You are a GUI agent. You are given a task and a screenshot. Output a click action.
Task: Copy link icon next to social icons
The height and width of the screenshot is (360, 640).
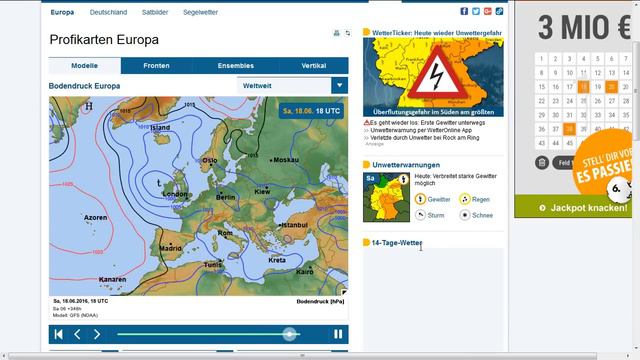click(499, 11)
